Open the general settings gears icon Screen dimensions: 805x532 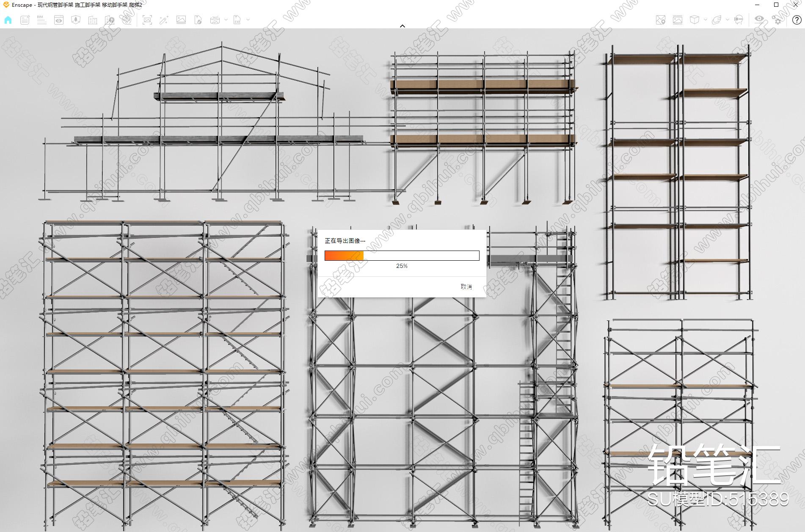(x=777, y=20)
